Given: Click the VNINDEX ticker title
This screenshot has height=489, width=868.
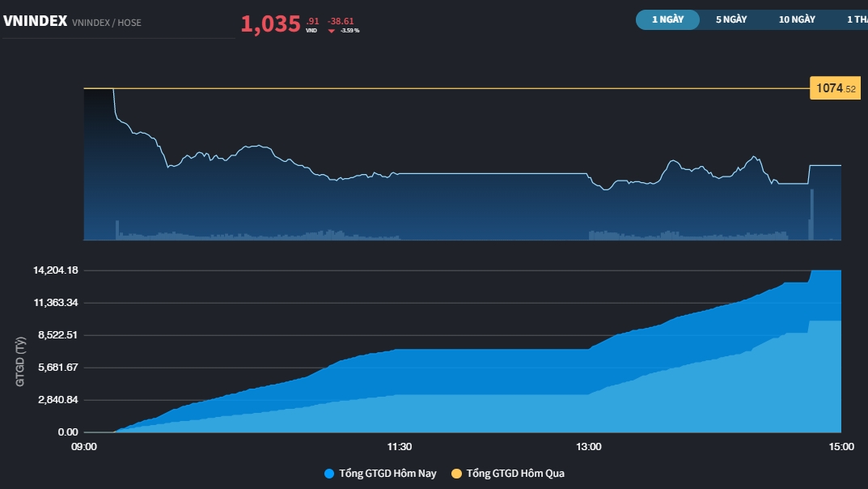Looking at the screenshot, I should [35, 22].
